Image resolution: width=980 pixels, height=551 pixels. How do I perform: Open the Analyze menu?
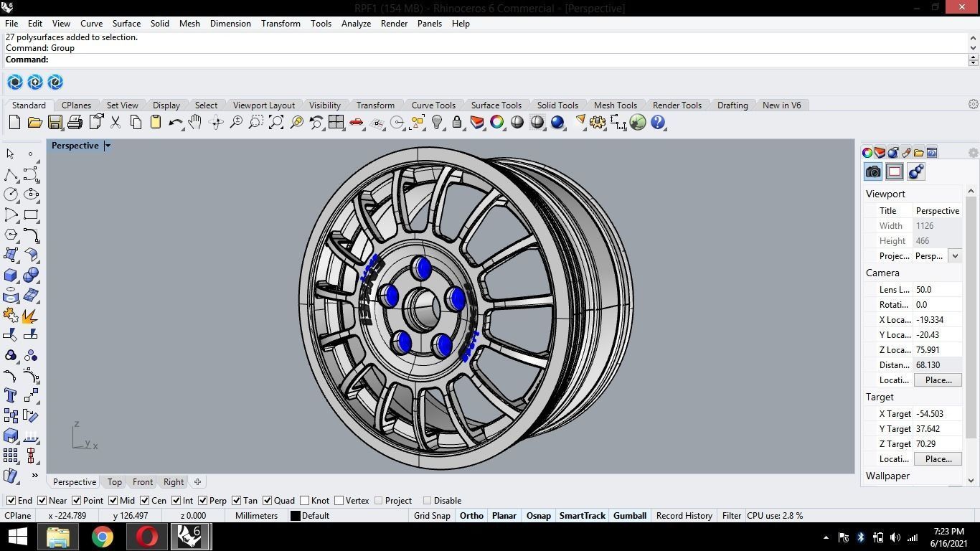[x=356, y=24]
